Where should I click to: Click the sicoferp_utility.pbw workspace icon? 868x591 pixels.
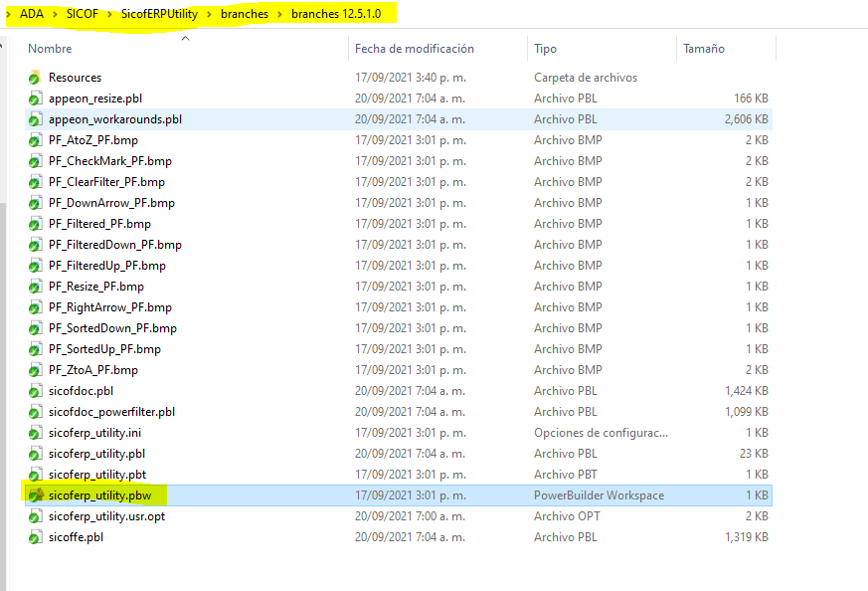[35, 494]
